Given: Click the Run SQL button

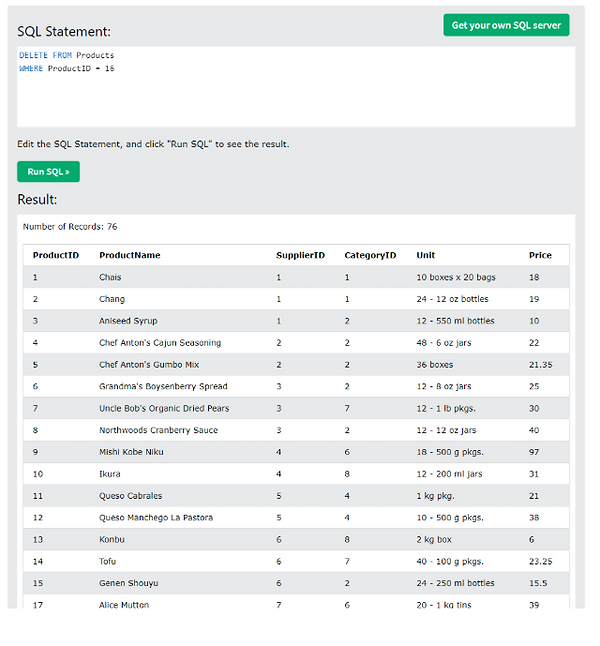Looking at the screenshot, I should click(48, 171).
